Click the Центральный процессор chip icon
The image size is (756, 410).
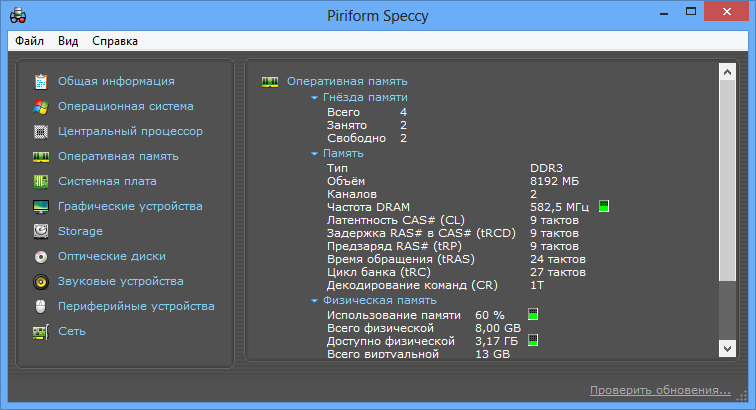click(41, 132)
